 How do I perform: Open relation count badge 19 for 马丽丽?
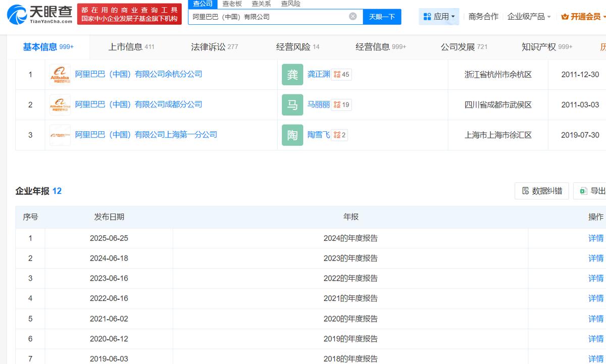pos(342,105)
